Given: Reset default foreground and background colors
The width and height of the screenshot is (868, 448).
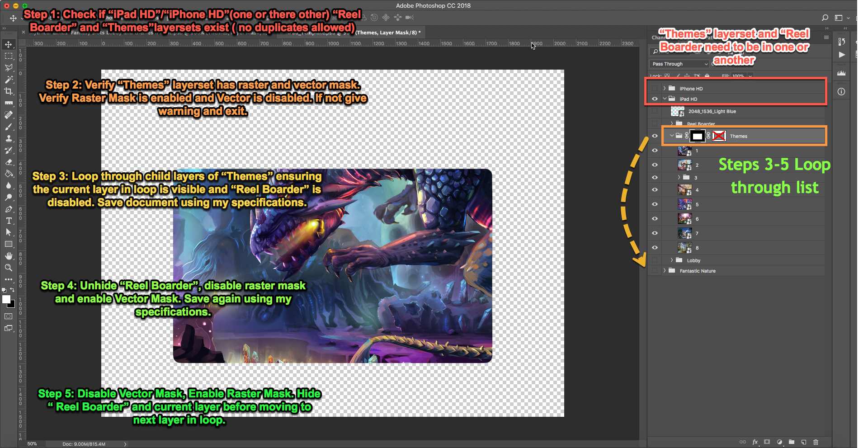Looking at the screenshot, I should pos(4,290).
